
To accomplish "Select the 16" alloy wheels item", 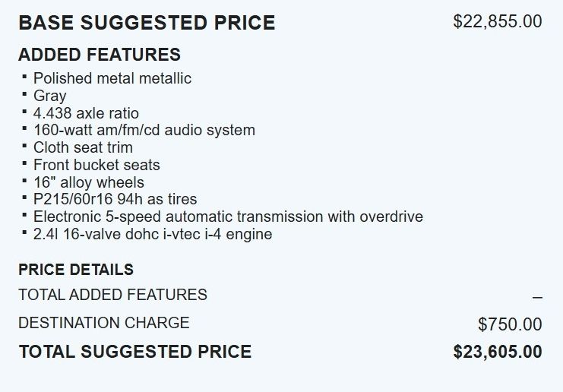I will coord(89,182).
